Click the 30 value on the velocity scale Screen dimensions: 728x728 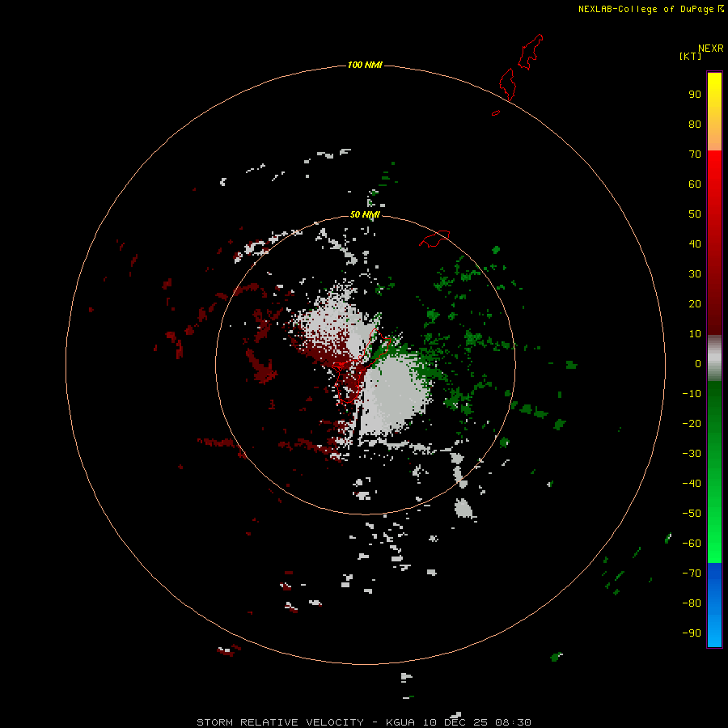[x=695, y=274]
